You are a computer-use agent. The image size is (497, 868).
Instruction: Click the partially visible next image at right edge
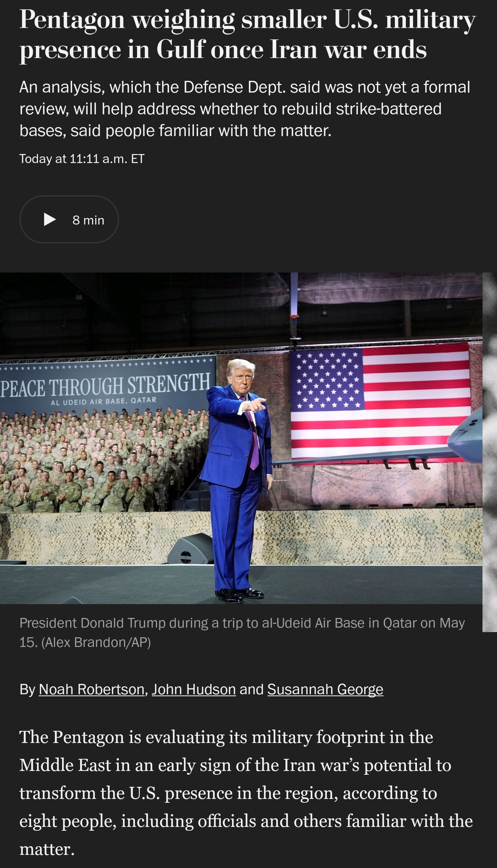490,452
